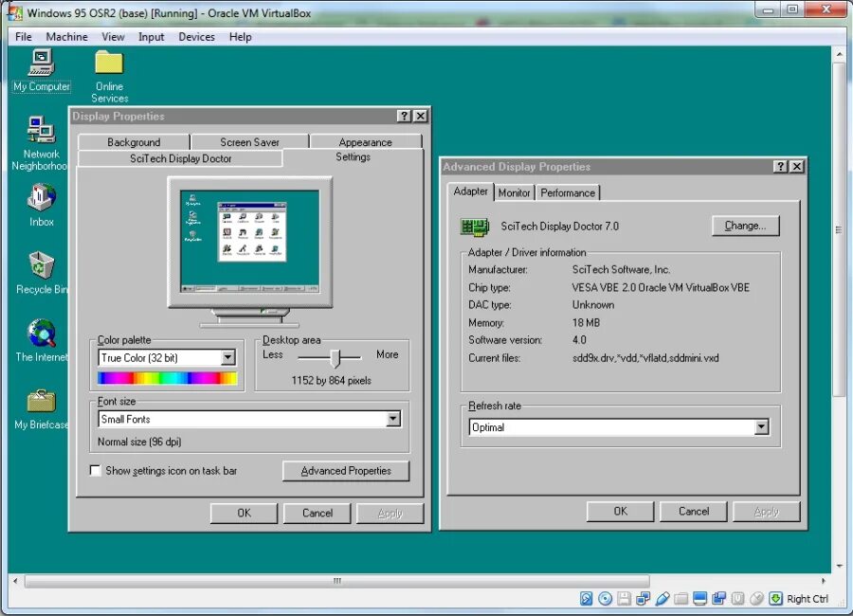Select the Recycle Bin icon
Image resolution: width=853 pixels, height=616 pixels.
point(42,272)
